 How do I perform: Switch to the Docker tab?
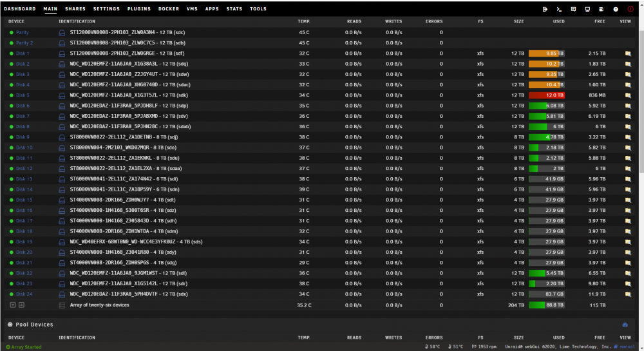[169, 9]
